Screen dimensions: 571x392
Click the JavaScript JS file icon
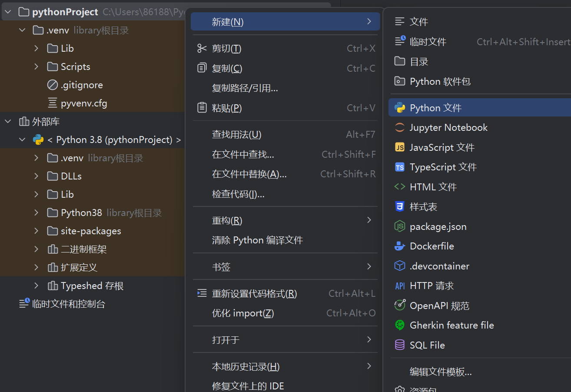pos(400,147)
